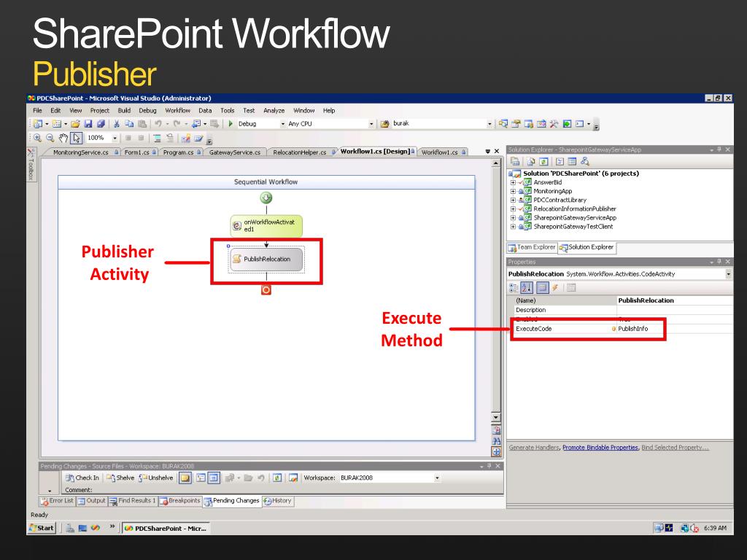Click the Promote Bindable Properties link

pyautogui.click(x=600, y=448)
